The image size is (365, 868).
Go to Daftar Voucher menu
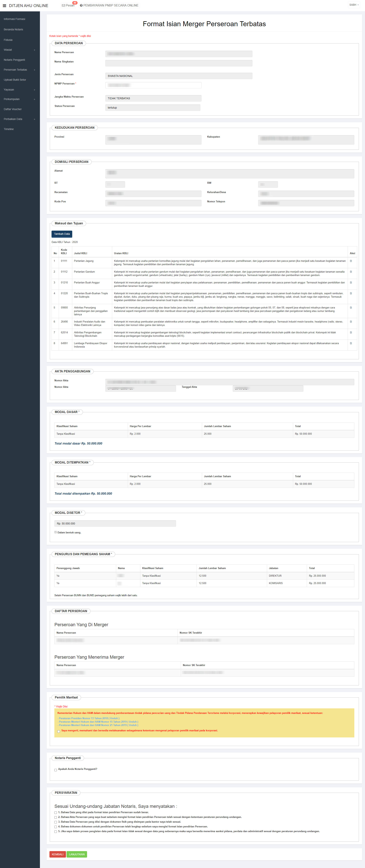13,109
